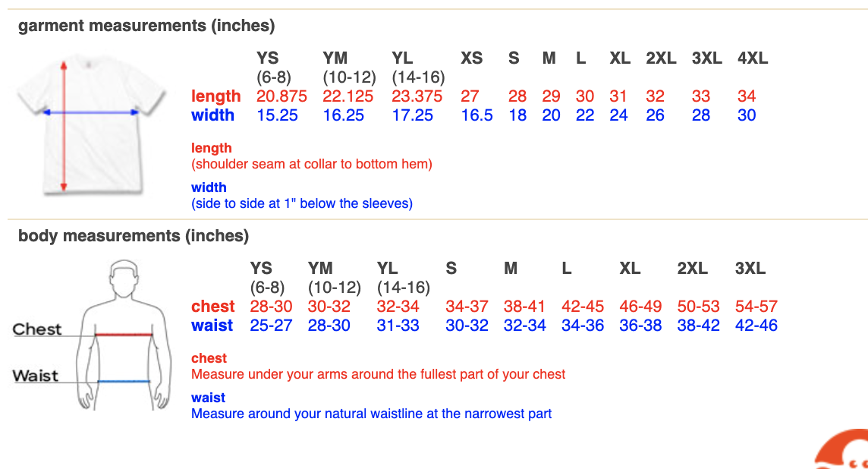
Task: Click the red length arrow on t-shirt
Action: (64, 127)
